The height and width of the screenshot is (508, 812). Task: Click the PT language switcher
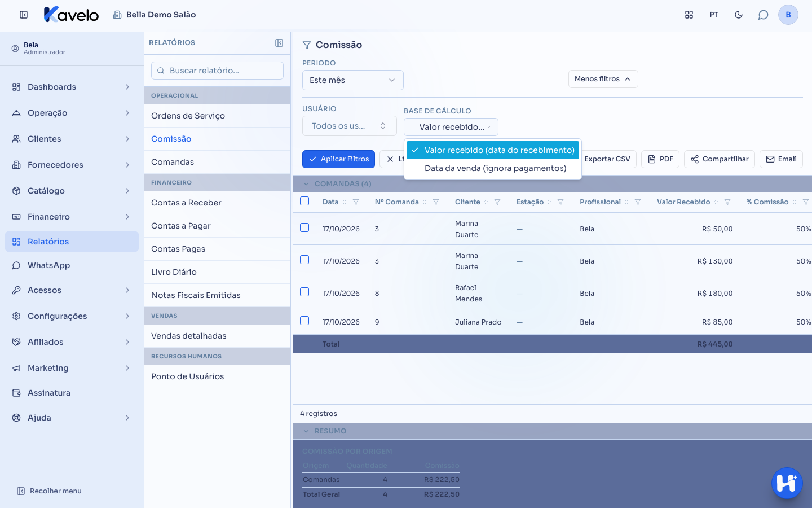point(714,15)
